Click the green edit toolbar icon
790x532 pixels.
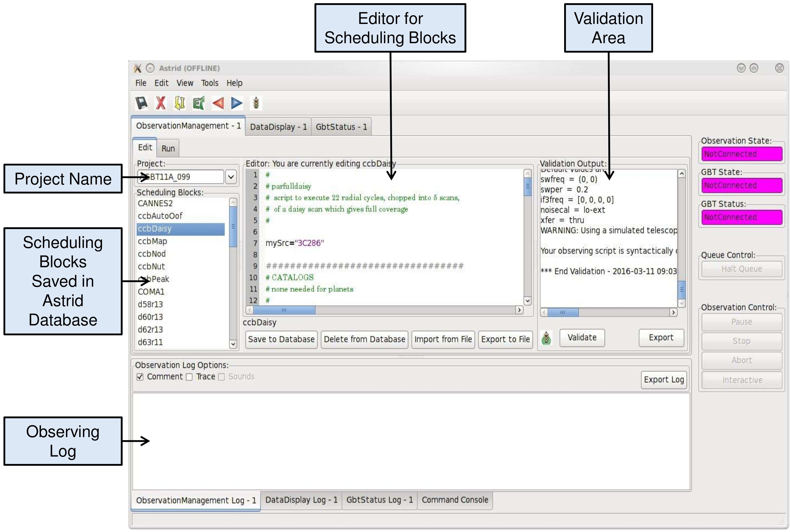click(x=198, y=103)
